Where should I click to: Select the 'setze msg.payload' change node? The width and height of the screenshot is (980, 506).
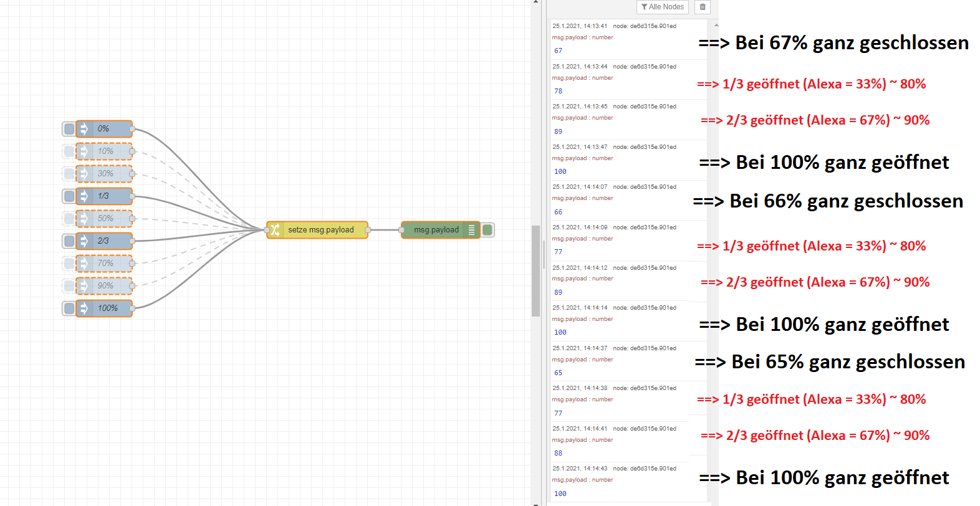point(317,230)
